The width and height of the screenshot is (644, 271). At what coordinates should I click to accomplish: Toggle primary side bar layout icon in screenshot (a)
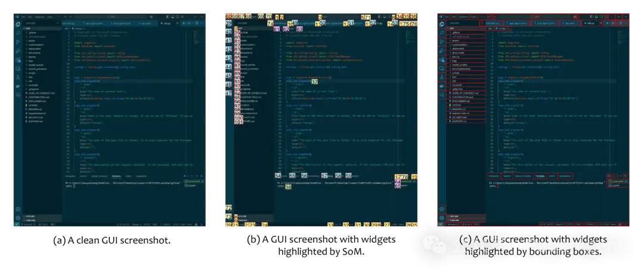pos(168,17)
